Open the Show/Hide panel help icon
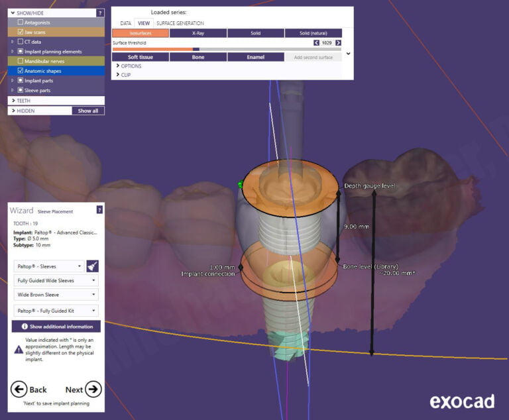Image resolution: width=509 pixels, height=420 pixels. (100, 13)
